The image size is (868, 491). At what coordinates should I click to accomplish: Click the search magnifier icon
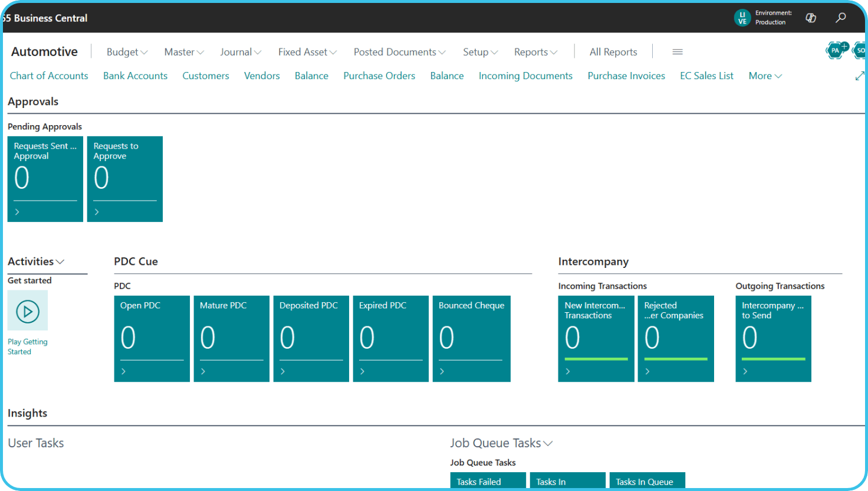point(841,18)
